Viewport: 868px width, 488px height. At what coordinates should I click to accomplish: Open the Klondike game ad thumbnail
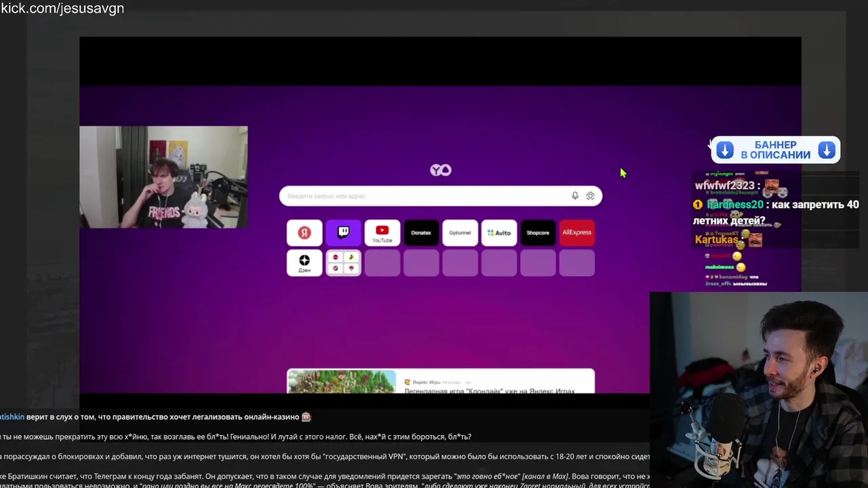click(342, 382)
